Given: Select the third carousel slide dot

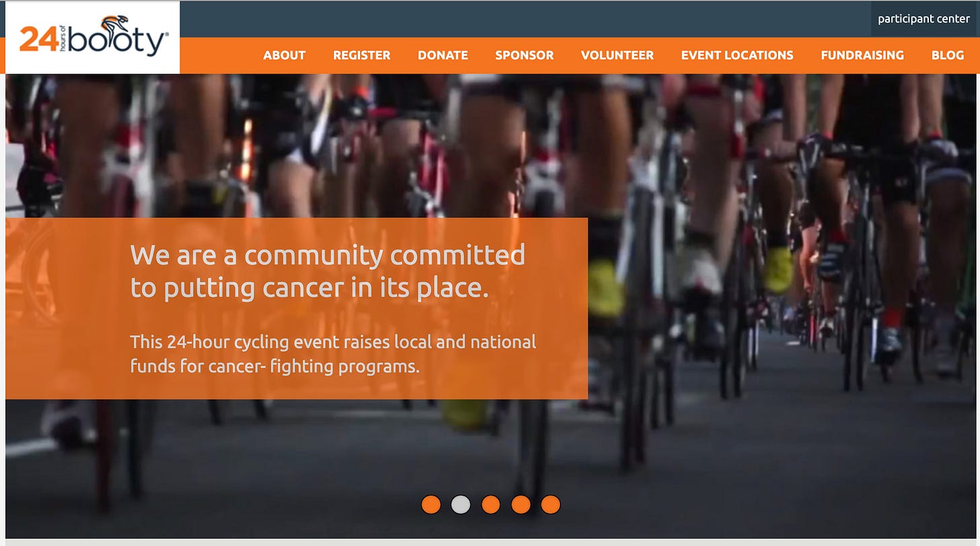Looking at the screenshot, I should click(491, 504).
